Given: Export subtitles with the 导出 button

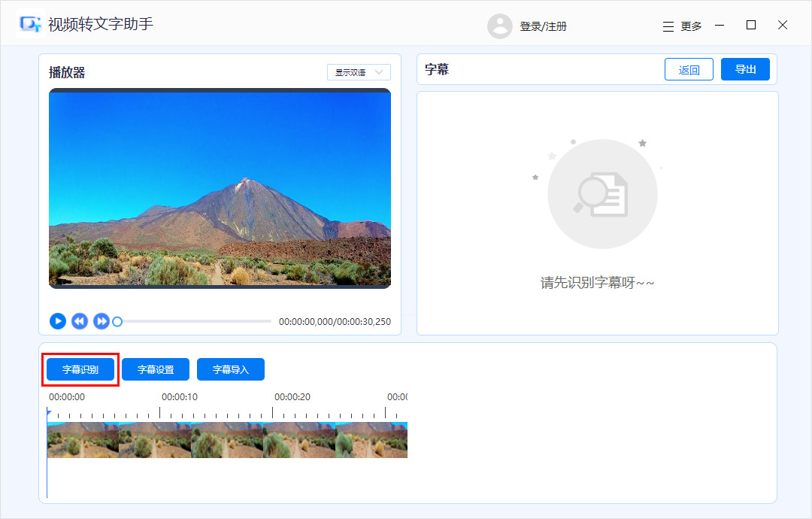Looking at the screenshot, I should (745, 69).
